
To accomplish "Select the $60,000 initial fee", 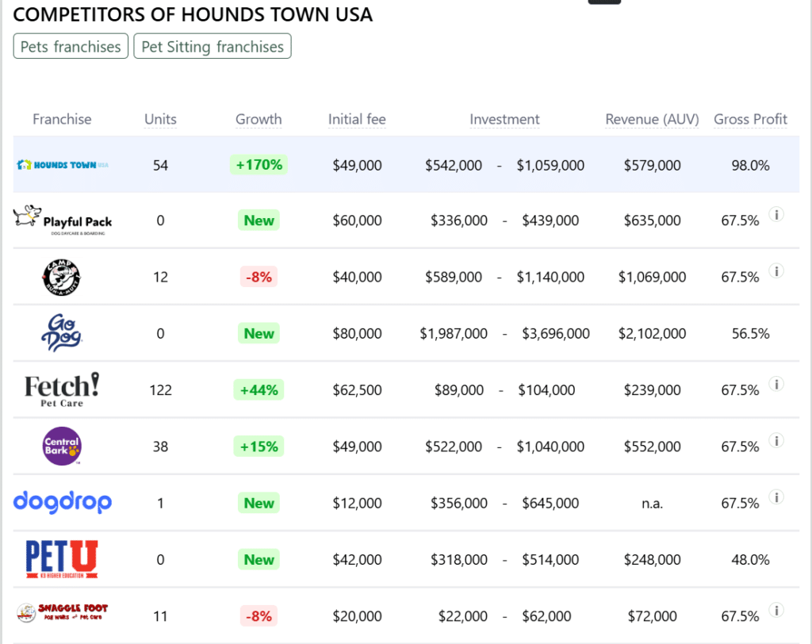I will click(x=357, y=220).
